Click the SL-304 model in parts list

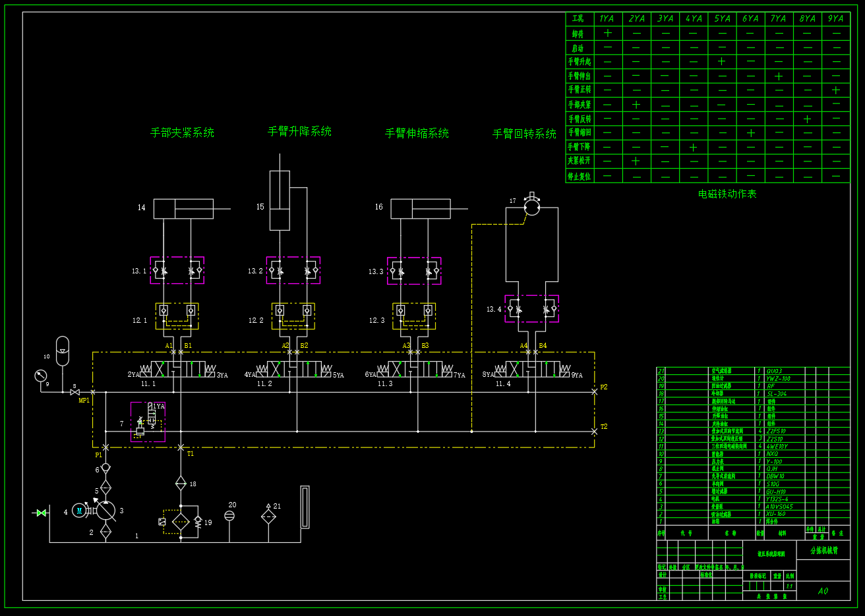point(777,394)
